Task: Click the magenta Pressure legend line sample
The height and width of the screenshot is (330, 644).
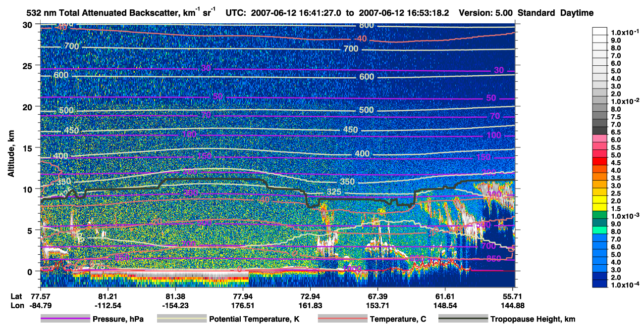Action: 65,319
